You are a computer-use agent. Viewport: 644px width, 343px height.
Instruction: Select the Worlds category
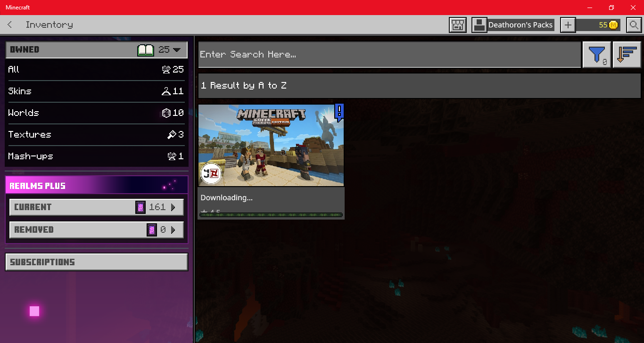[x=96, y=113]
